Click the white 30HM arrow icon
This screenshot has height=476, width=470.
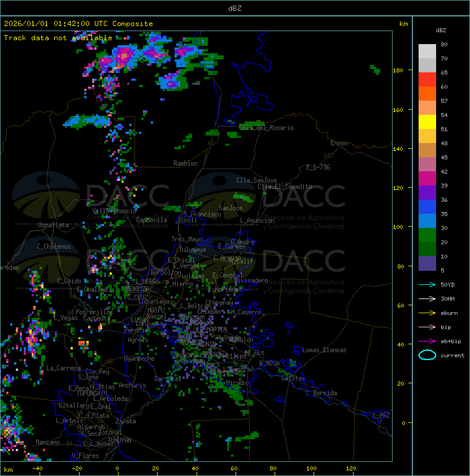427,298
